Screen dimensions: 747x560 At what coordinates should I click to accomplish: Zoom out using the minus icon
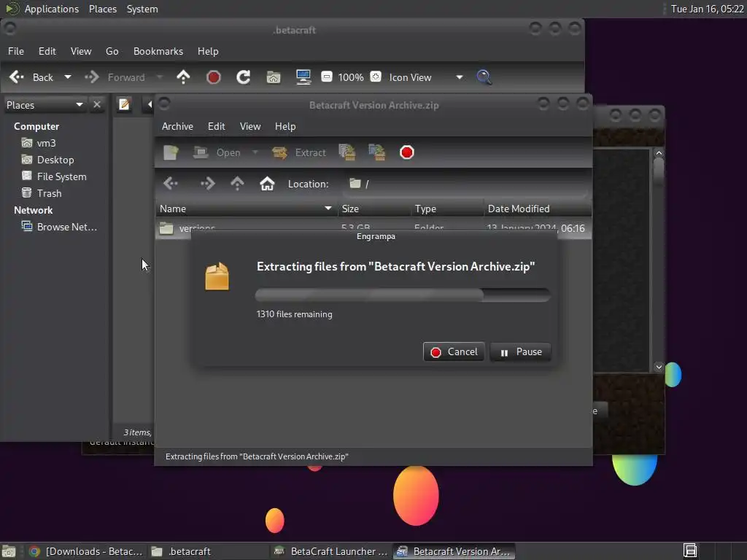click(326, 77)
